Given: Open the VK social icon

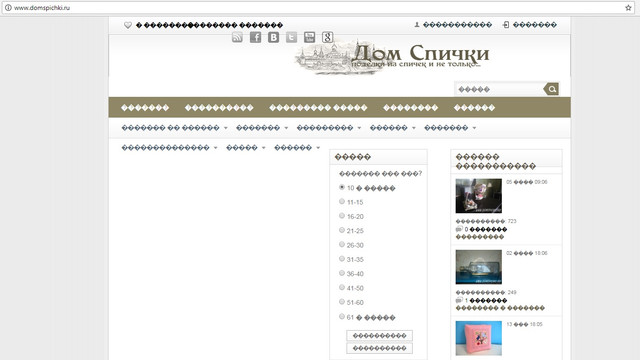Looking at the screenshot, I should click(x=273, y=38).
